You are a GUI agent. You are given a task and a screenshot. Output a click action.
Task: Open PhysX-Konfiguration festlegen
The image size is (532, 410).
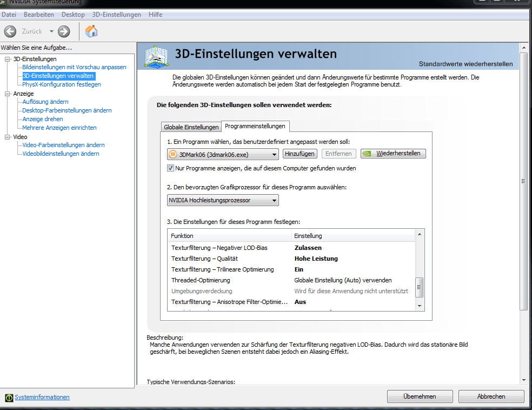[62, 84]
